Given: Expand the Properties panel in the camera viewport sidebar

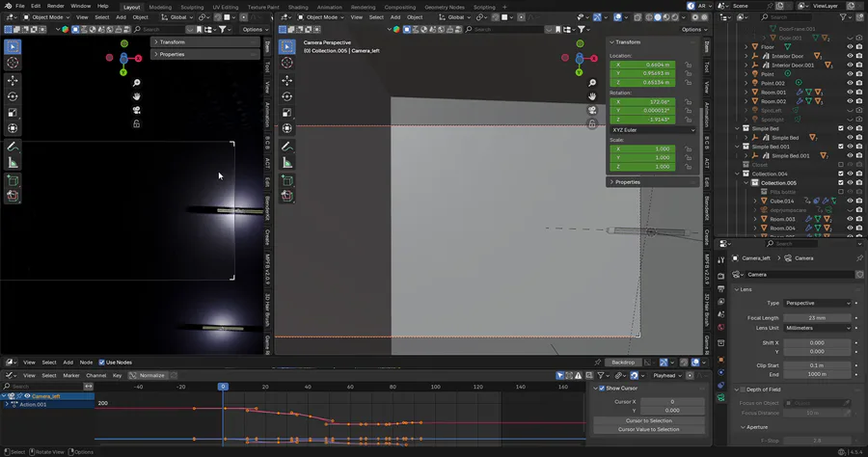Looking at the screenshot, I should (x=627, y=181).
